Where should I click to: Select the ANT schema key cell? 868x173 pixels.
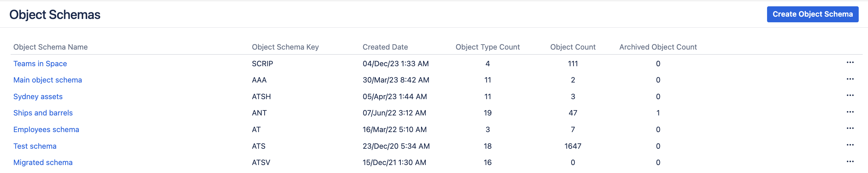259,113
